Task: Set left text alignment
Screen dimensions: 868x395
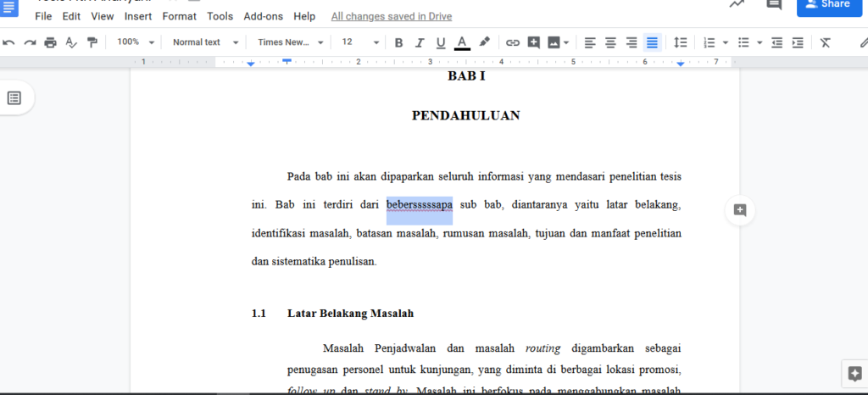Action: tap(590, 42)
